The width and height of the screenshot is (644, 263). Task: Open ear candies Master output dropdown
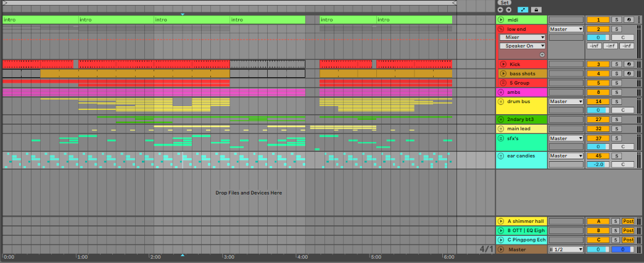click(566, 156)
